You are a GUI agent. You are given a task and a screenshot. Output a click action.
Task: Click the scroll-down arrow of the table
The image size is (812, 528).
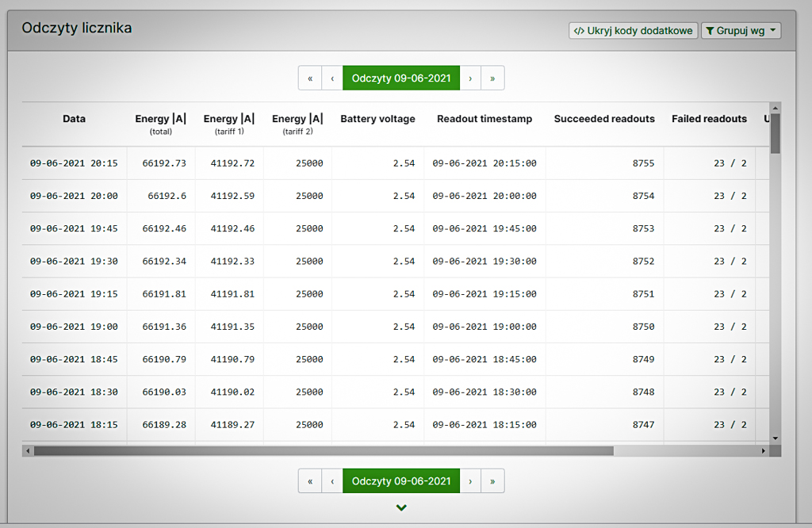(x=776, y=438)
